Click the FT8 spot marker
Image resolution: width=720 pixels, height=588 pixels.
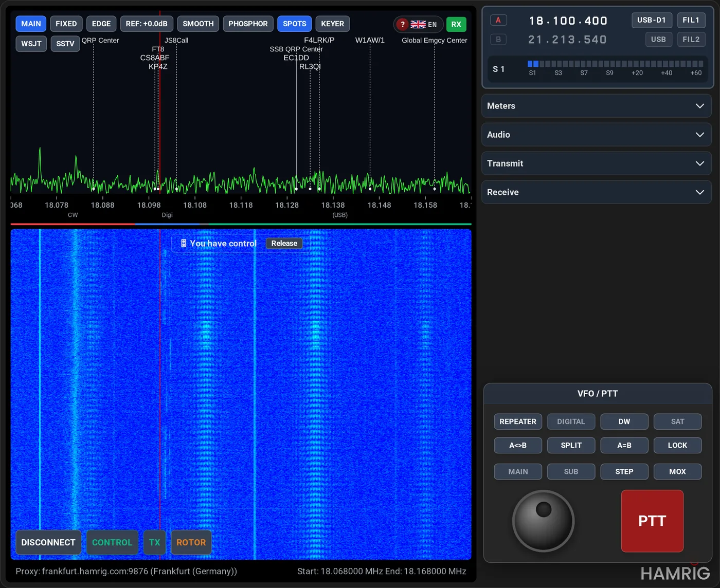158,49
